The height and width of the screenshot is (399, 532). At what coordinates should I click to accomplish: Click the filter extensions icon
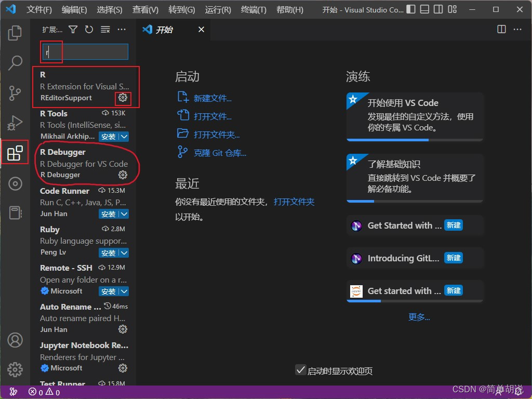pos(73,30)
